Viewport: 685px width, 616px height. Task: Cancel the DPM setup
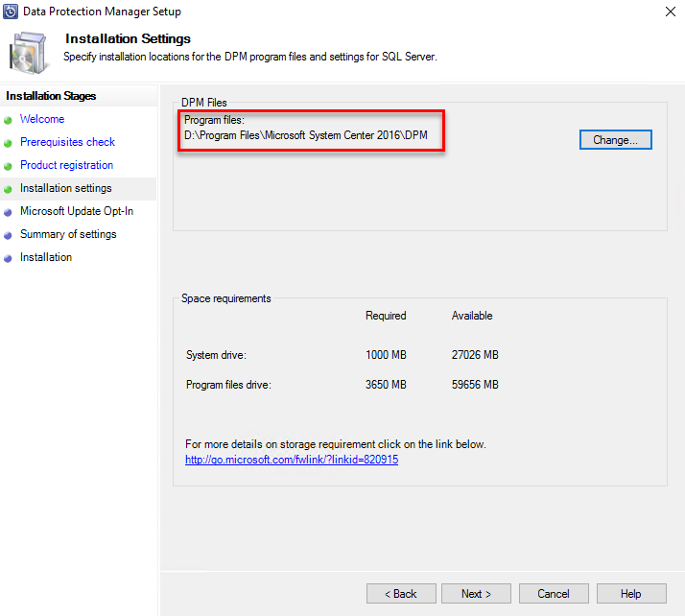click(x=554, y=593)
